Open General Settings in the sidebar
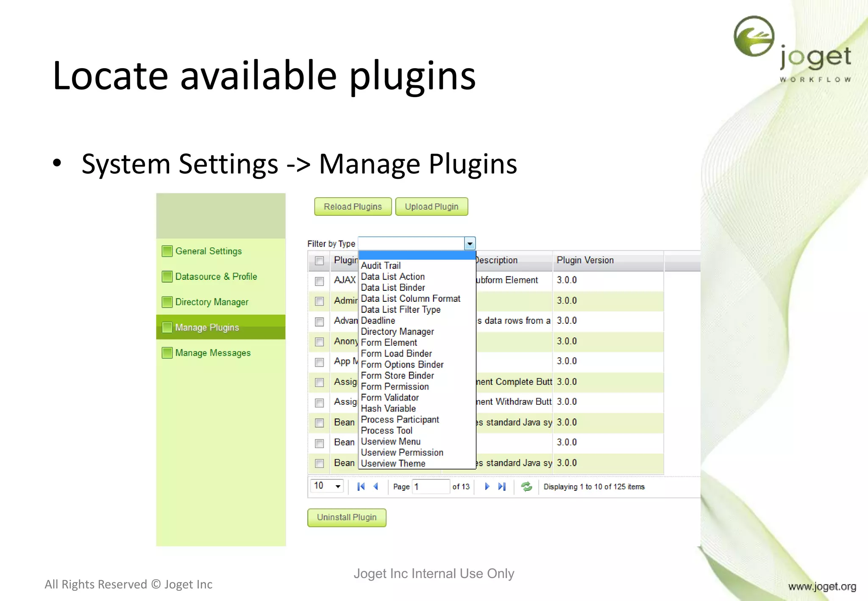 coord(209,251)
